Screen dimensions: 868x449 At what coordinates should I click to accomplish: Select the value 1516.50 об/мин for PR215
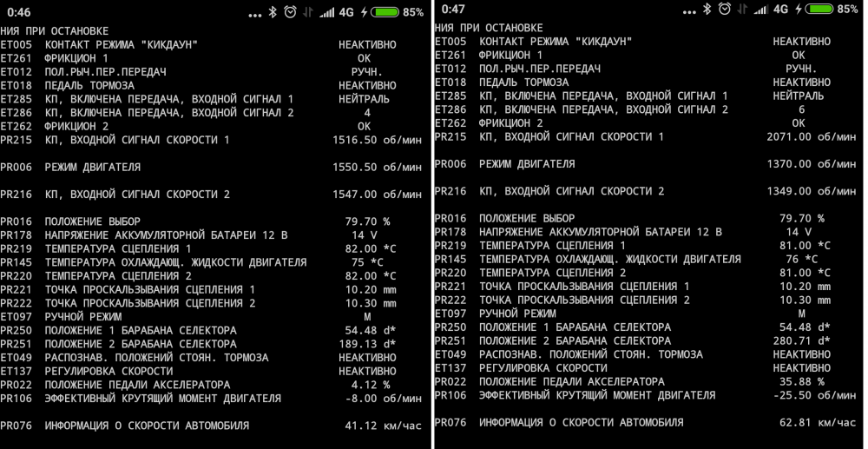[377, 140]
